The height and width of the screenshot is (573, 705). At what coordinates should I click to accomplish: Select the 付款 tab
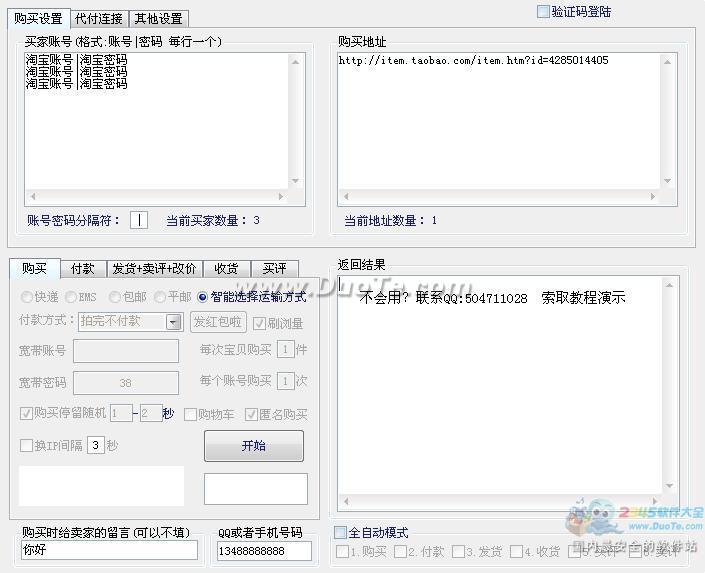coord(83,268)
